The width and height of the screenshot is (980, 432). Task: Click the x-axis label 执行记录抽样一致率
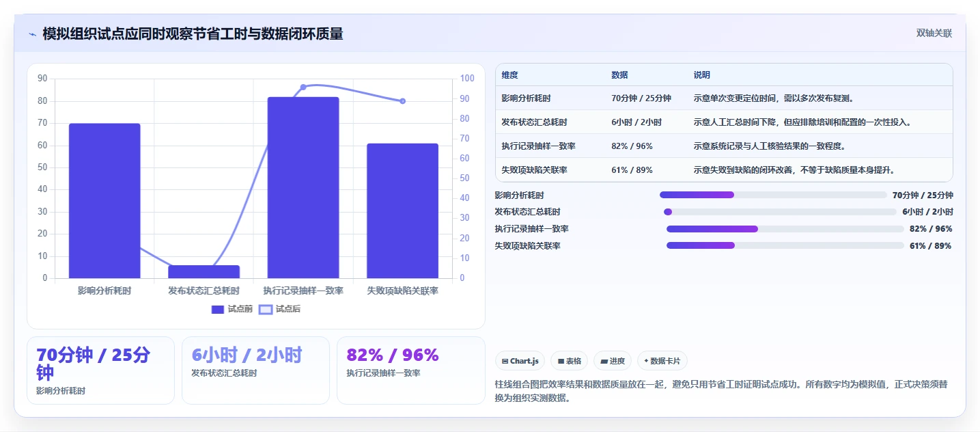[303, 291]
